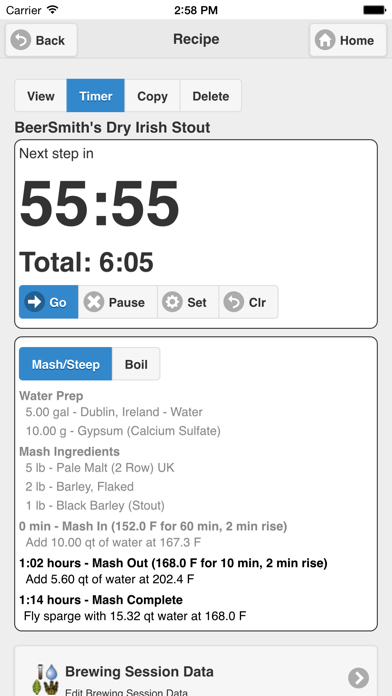
Task: Delete this recipe
Action: [211, 96]
